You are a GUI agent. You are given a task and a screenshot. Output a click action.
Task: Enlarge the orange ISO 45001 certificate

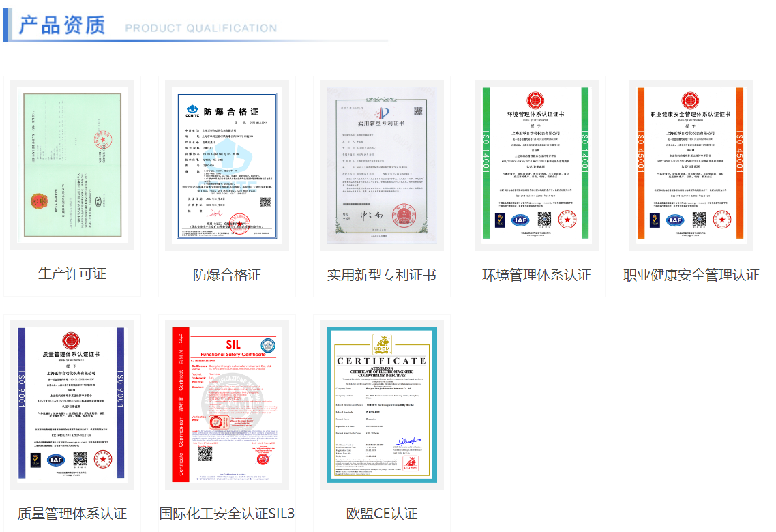pyautogui.click(x=690, y=164)
